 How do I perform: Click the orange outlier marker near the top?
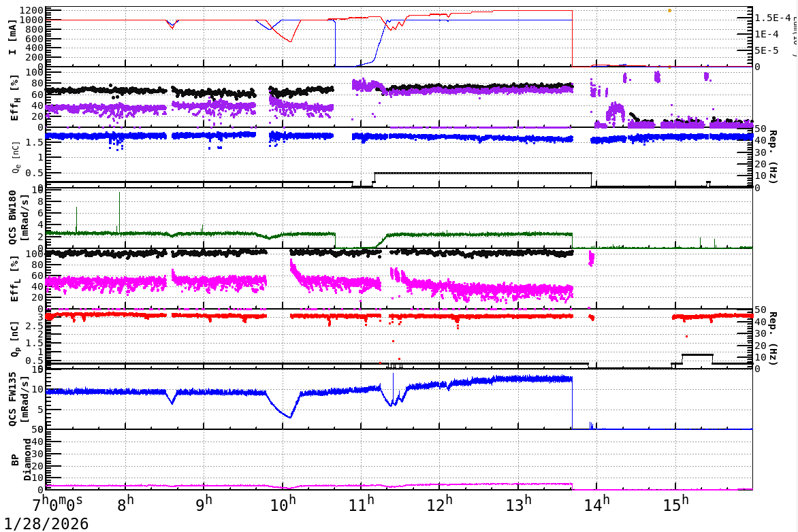pos(669,10)
